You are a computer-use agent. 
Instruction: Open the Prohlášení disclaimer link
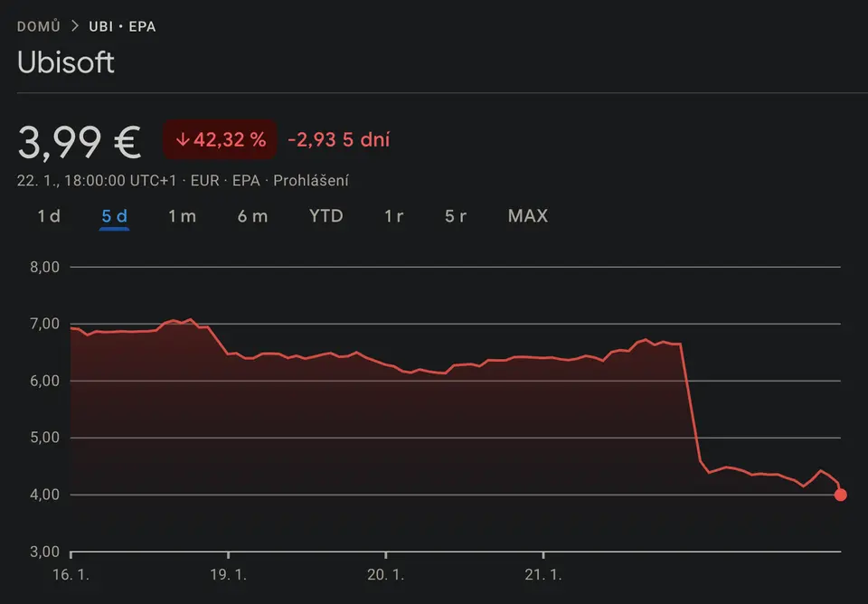tap(311, 181)
